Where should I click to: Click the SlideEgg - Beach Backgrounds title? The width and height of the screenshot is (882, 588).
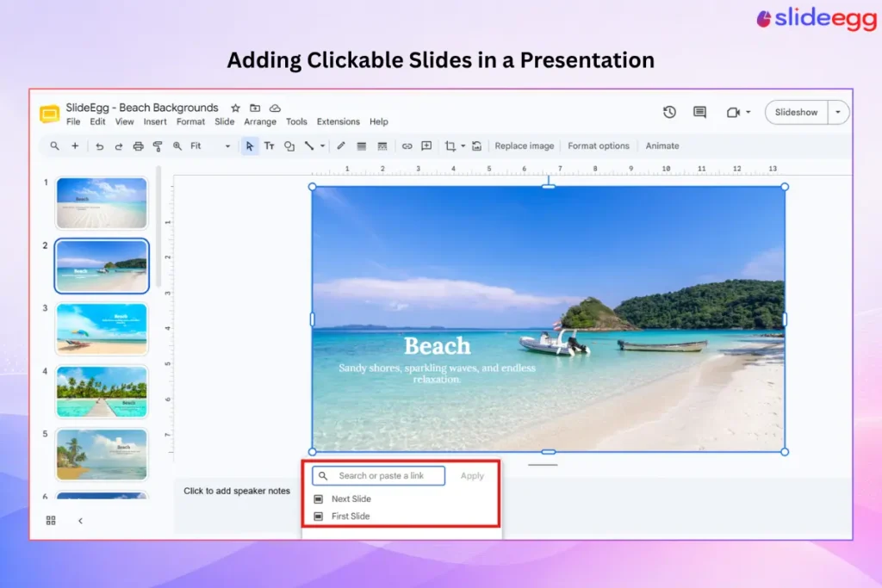[x=142, y=108]
